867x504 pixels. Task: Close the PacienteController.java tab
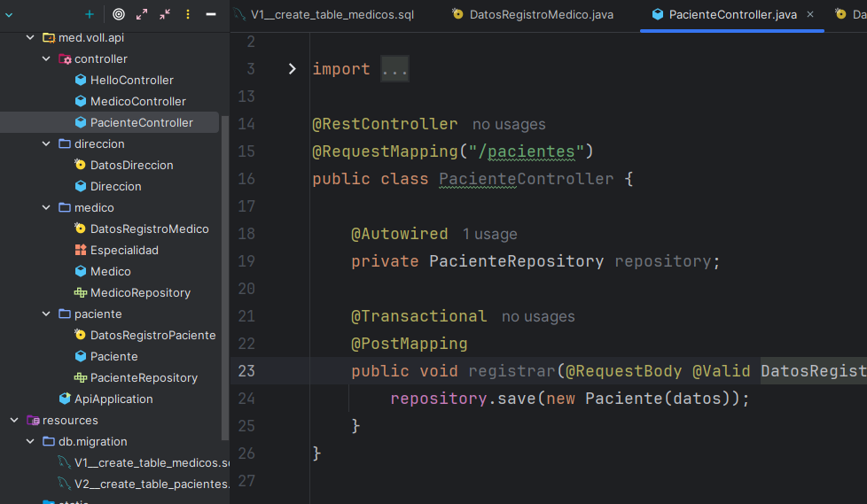pyautogui.click(x=810, y=14)
